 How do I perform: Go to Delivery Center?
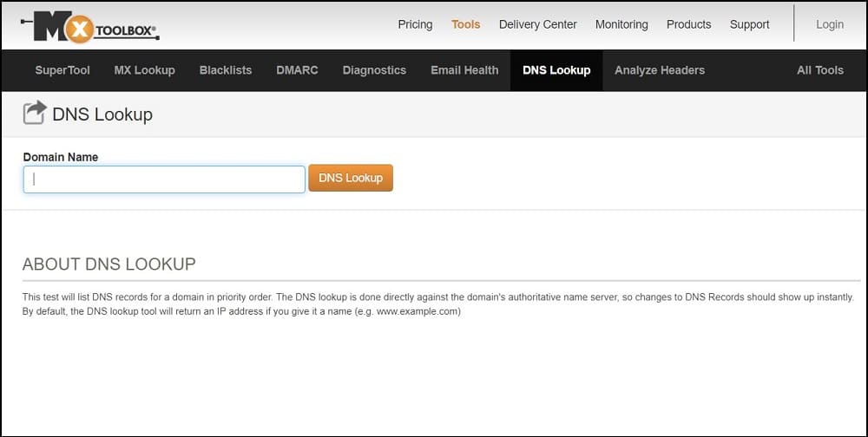pos(537,24)
